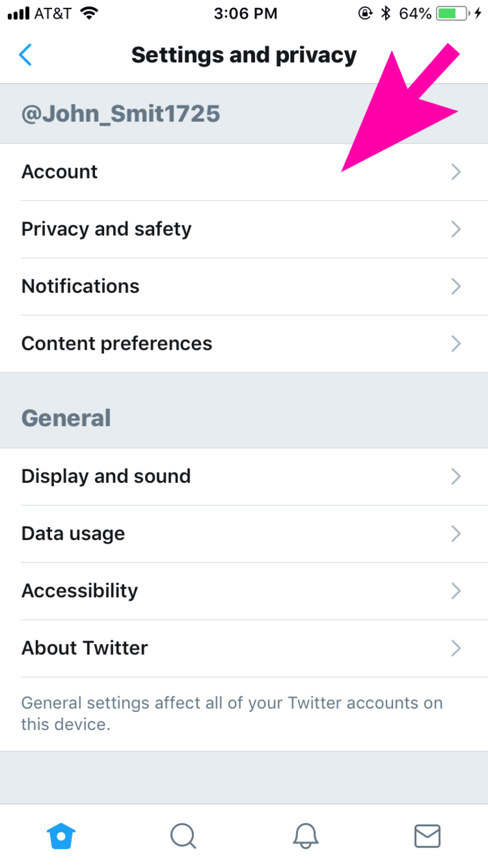The width and height of the screenshot is (488, 868).
Task: Tap the clock showing 3:06 PM
Action: (245, 13)
